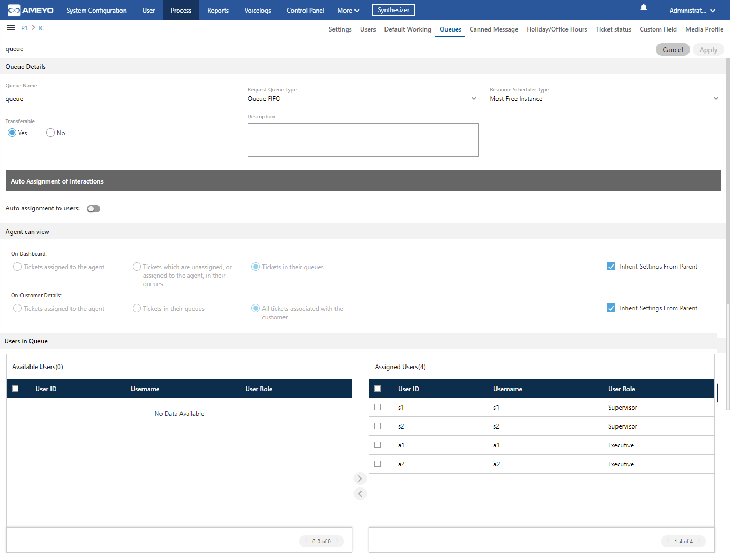The height and width of the screenshot is (560, 730).
Task: Click Supervisor role in s1 row
Action: coord(622,408)
